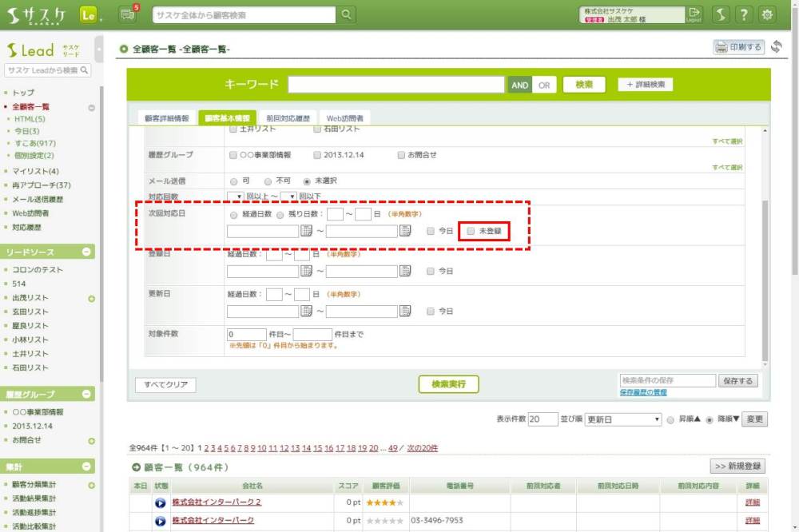The image size is (799, 532).
Task: Open the notification icon with badge 5
Action: click(x=127, y=14)
